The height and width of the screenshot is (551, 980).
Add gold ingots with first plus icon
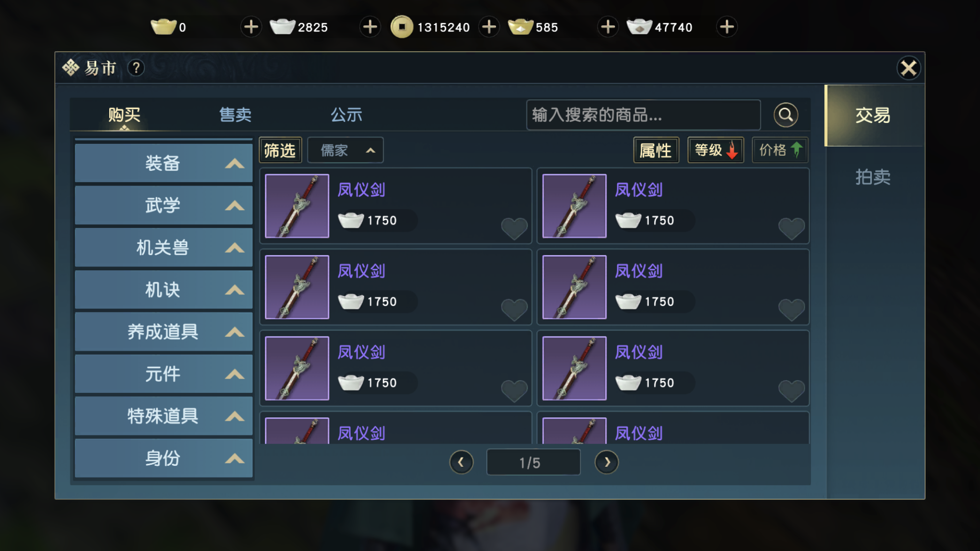click(x=251, y=27)
